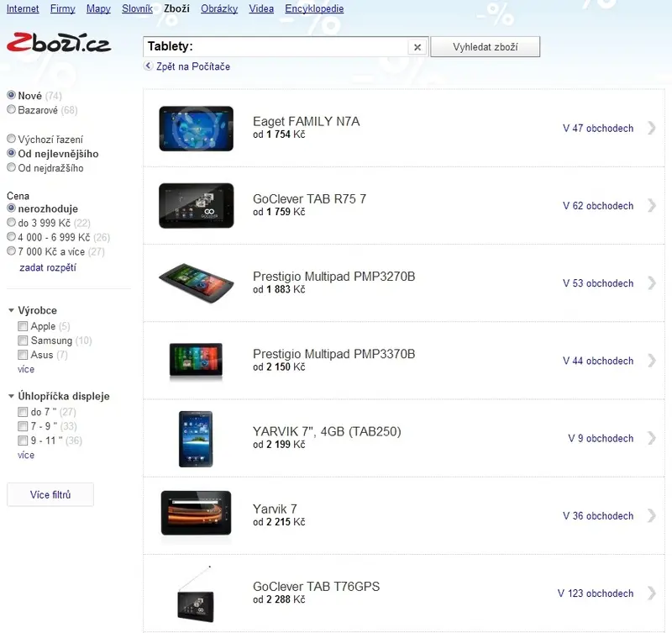Switch to the Mapy tab
Viewport: 672px width, 633px height.
click(98, 8)
